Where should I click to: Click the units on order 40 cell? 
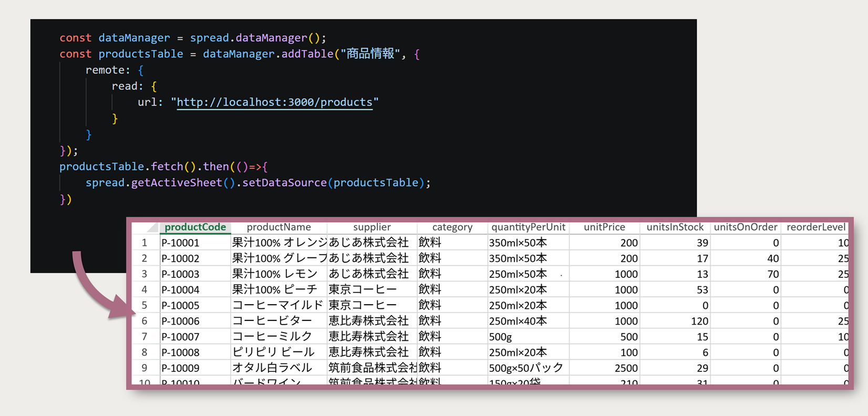(745, 258)
